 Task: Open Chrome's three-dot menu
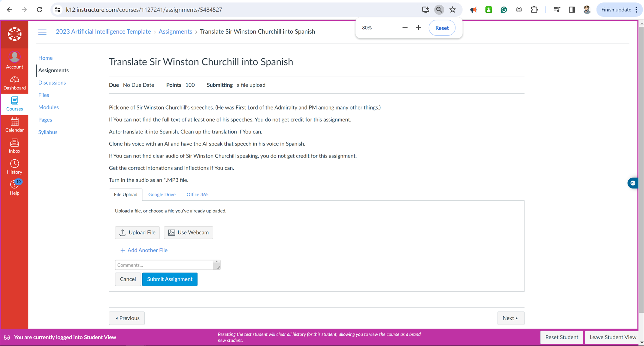coord(637,9)
